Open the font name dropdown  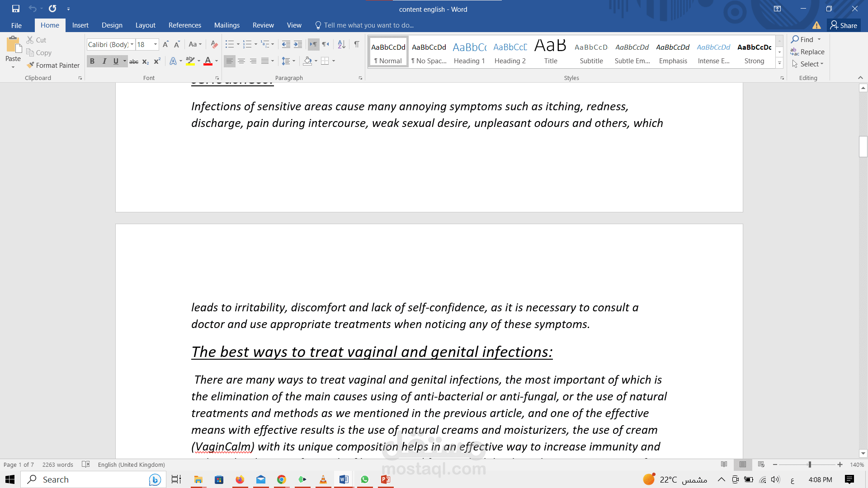[x=132, y=44]
